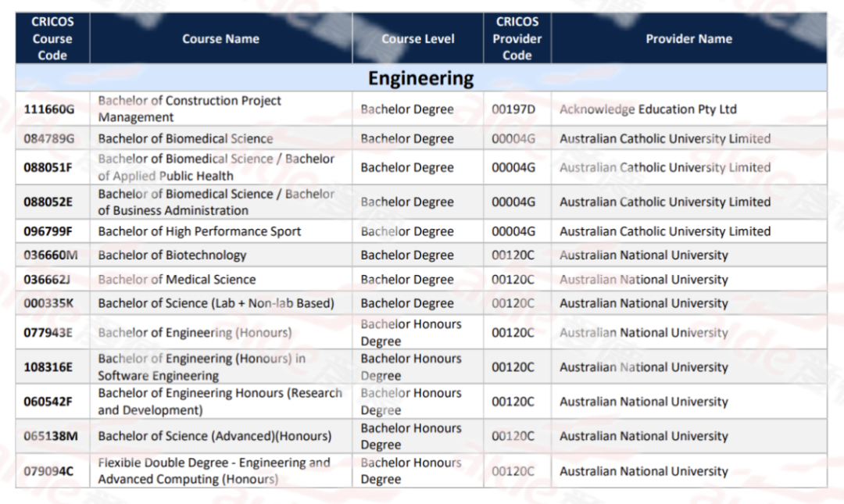Click provider code 00120C in 079094C row
The image size is (844, 504).
coord(513,471)
